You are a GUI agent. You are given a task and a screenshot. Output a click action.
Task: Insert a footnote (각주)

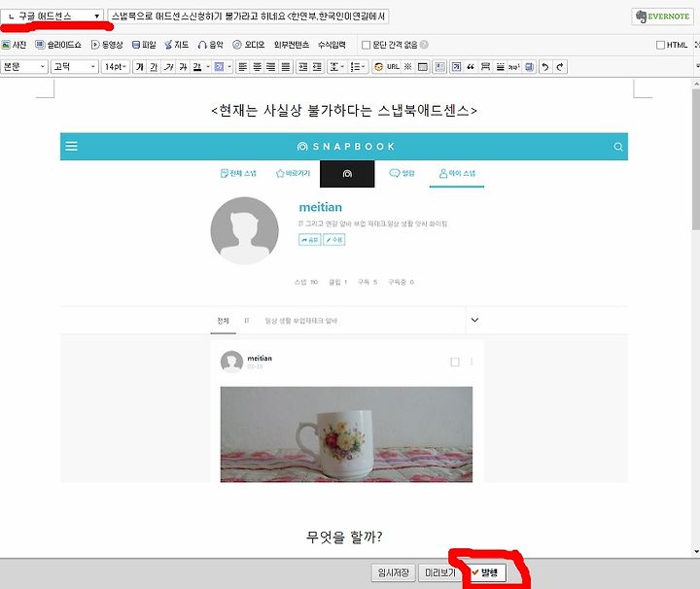(x=514, y=67)
